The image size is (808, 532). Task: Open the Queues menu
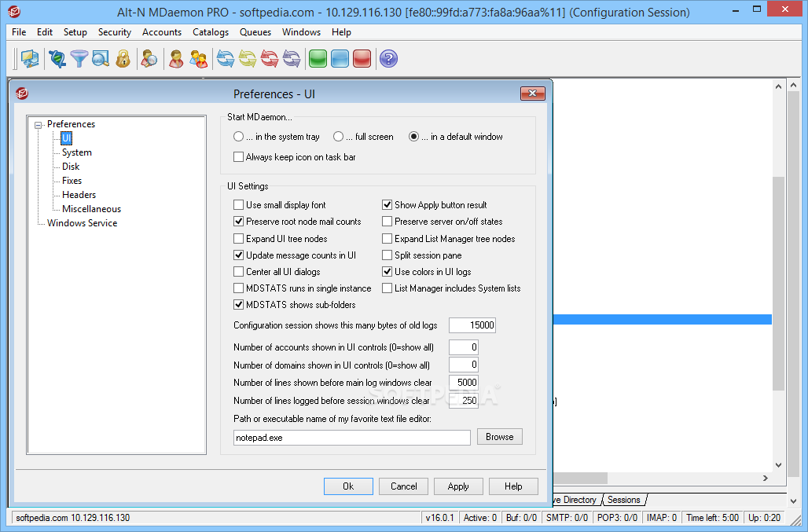[255, 32]
